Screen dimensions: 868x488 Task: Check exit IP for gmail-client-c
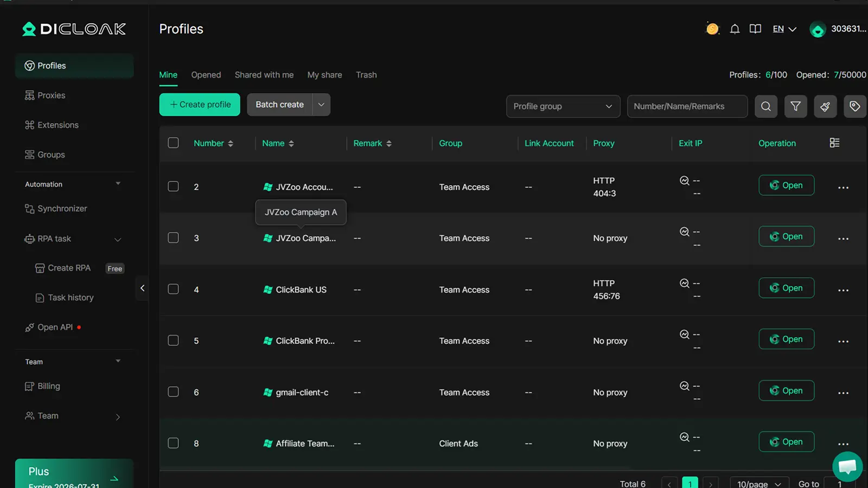tap(685, 386)
